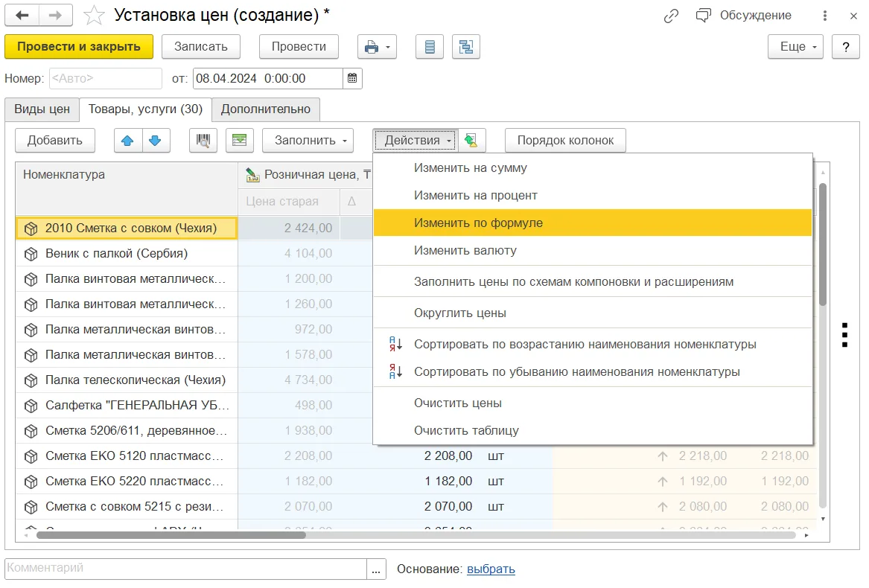Follow the выбрать link

click(x=491, y=569)
